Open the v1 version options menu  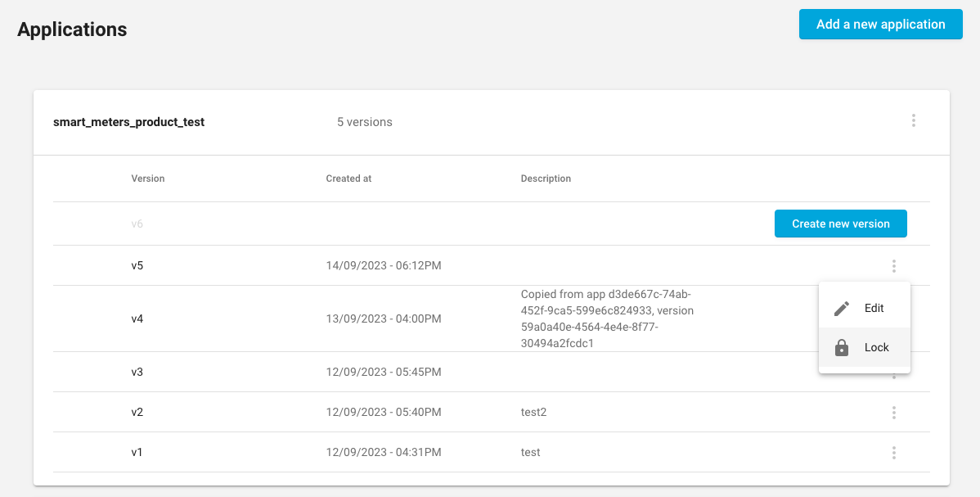coord(894,453)
